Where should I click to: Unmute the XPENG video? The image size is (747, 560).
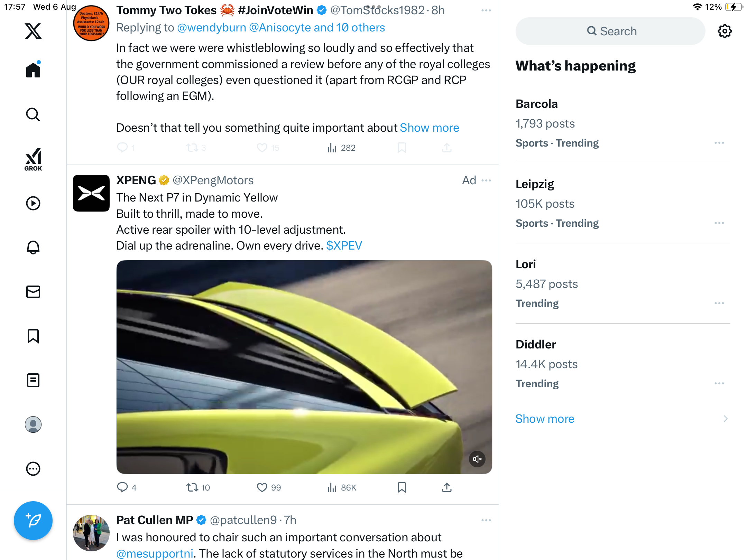click(x=477, y=459)
